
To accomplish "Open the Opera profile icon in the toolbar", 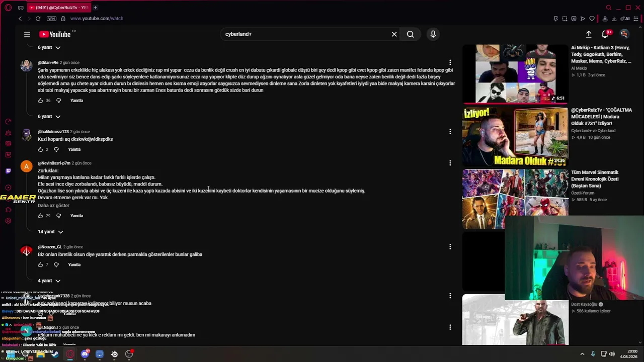I will 605,19.
